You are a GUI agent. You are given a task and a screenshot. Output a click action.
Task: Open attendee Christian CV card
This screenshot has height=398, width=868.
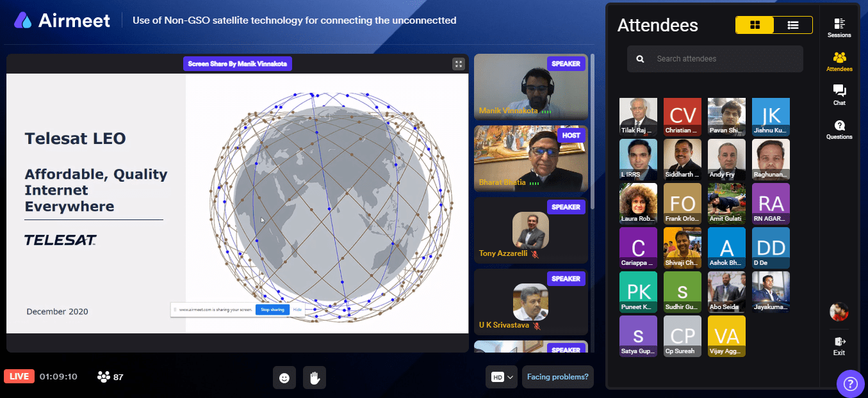tap(682, 116)
